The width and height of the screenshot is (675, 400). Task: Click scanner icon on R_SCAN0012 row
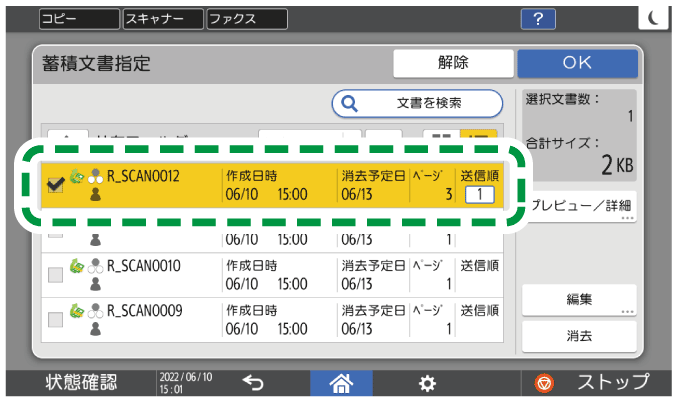coord(77,176)
